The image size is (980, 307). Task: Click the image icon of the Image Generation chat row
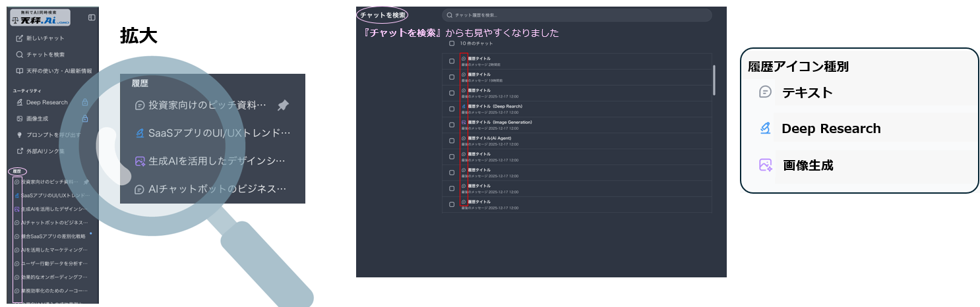coord(464,123)
